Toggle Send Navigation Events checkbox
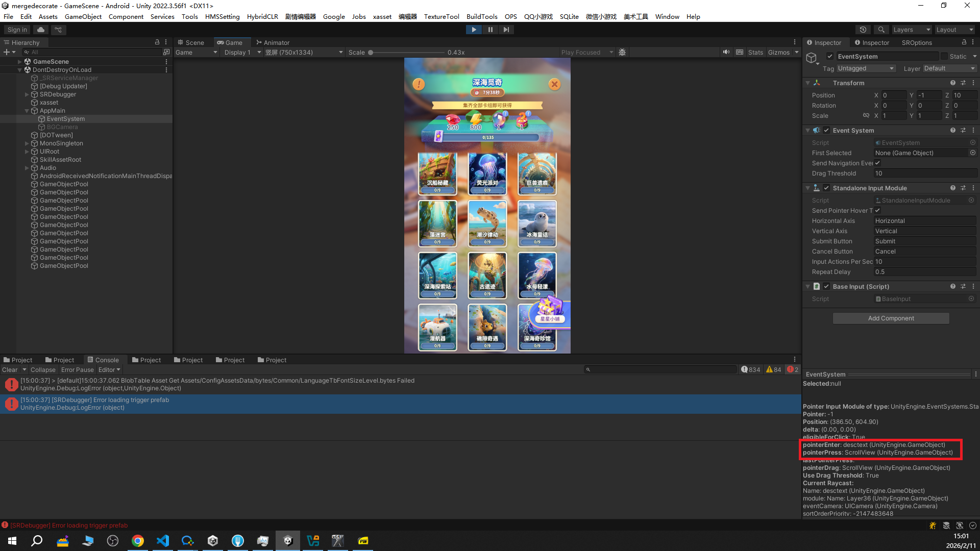The width and height of the screenshot is (980, 551). point(877,163)
